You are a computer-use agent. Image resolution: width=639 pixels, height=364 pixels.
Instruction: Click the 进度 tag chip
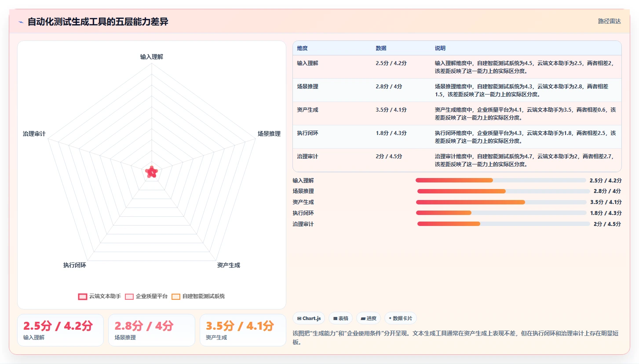[x=369, y=318]
